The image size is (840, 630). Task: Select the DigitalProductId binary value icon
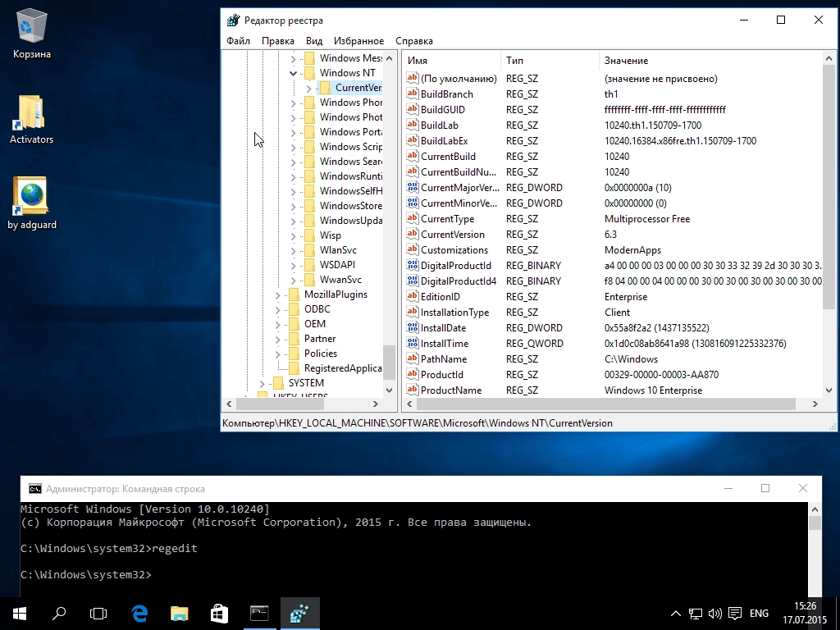pyautogui.click(x=412, y=265)
